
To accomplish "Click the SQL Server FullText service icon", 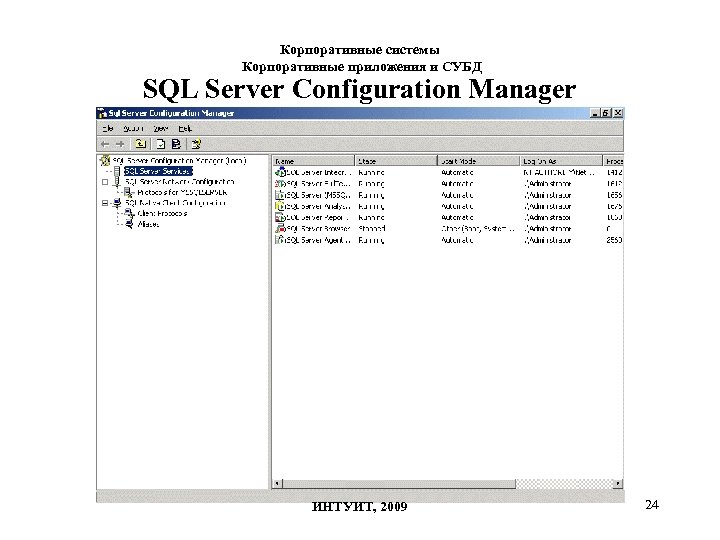I will [280, 184].
